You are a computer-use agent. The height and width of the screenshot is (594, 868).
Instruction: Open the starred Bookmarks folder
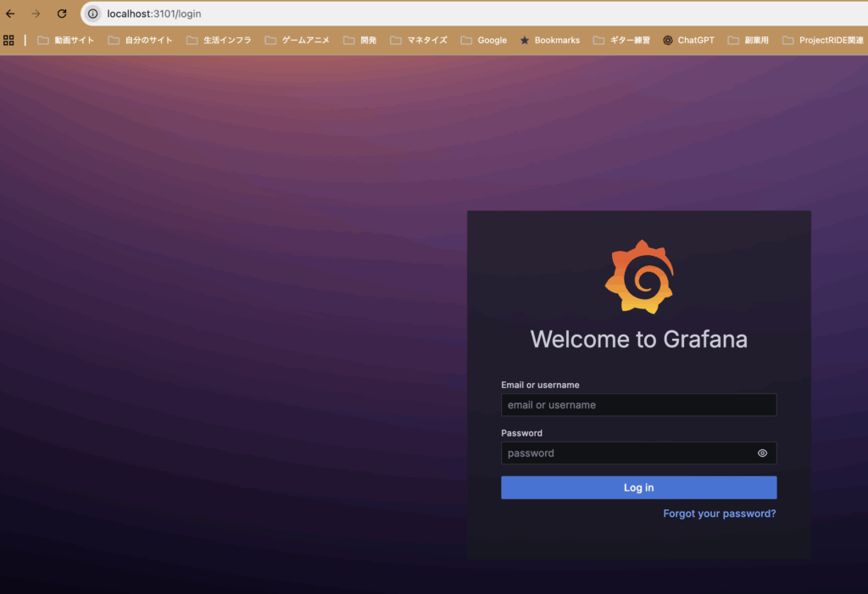click(549, 40)
